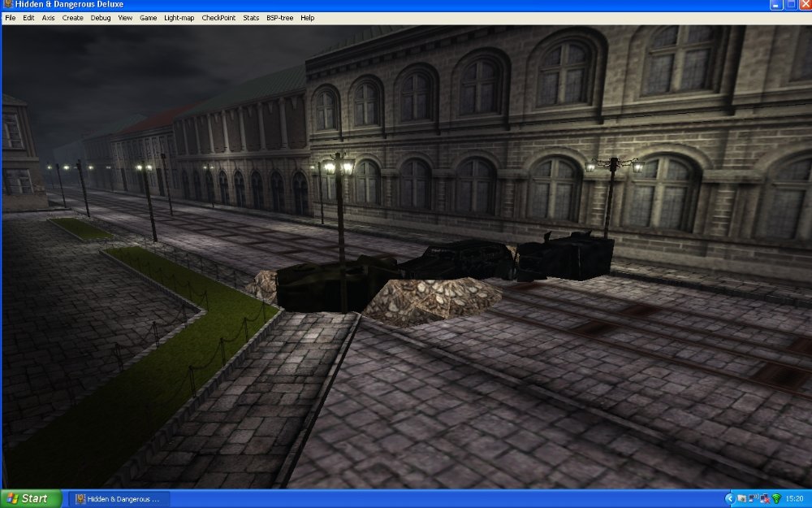Open the Stats menu
Image resolution: width=812 pixels, height=508 pixels.
[251, 18]
